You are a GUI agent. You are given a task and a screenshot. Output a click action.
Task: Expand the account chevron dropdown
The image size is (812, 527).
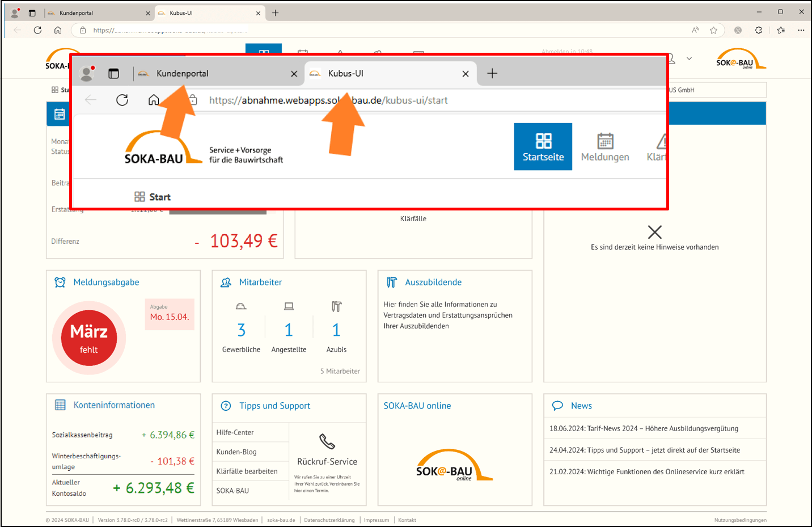690,58
